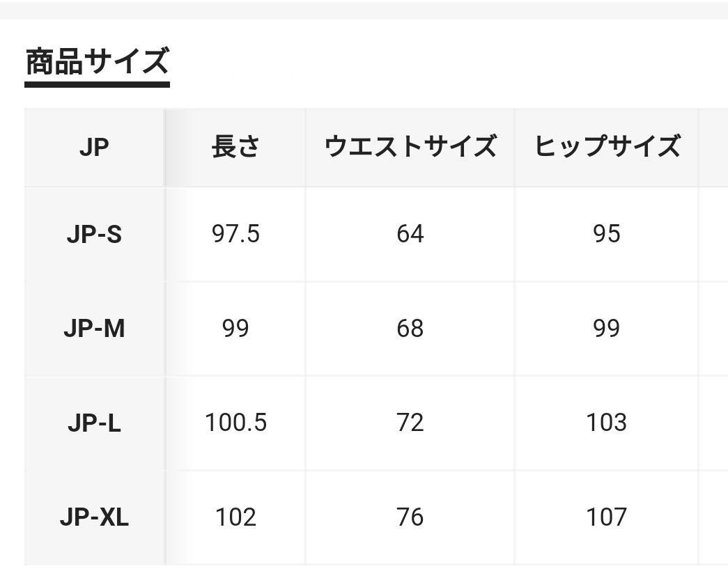
Task: Click the hip value 107
Action: (x=607, y=517)
